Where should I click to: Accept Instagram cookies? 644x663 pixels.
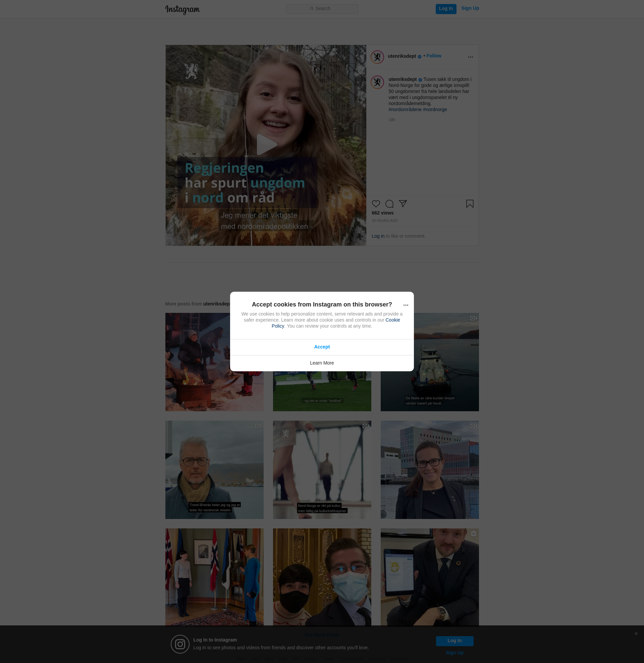click(322, 347)
